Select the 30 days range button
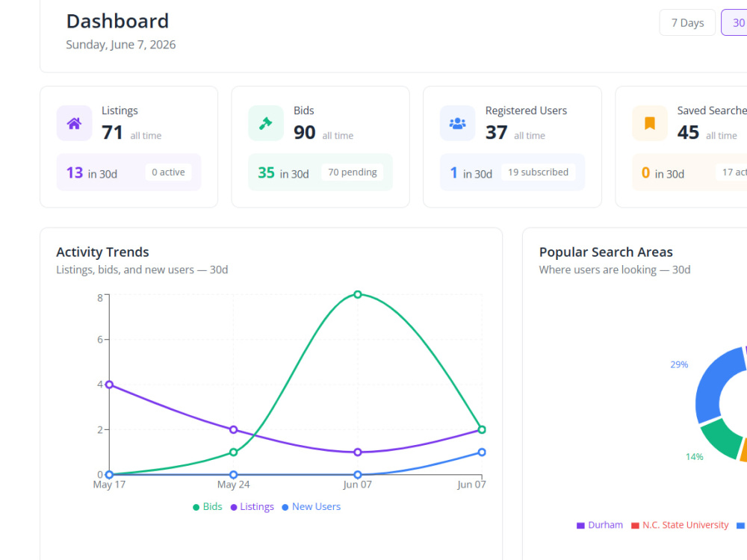 [734, 23]
